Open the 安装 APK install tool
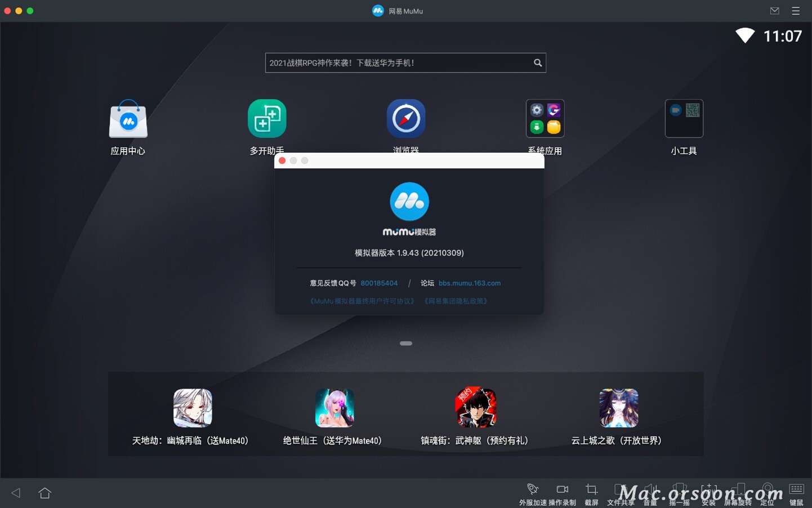This screenshot has width=812, height=508. tap(709, 493)
